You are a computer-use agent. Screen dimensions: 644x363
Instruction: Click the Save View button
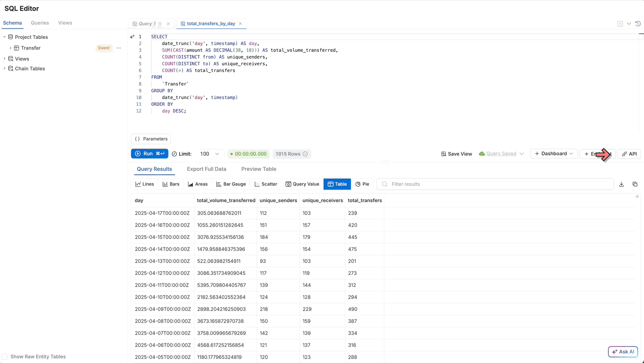(x=456, y=154)
